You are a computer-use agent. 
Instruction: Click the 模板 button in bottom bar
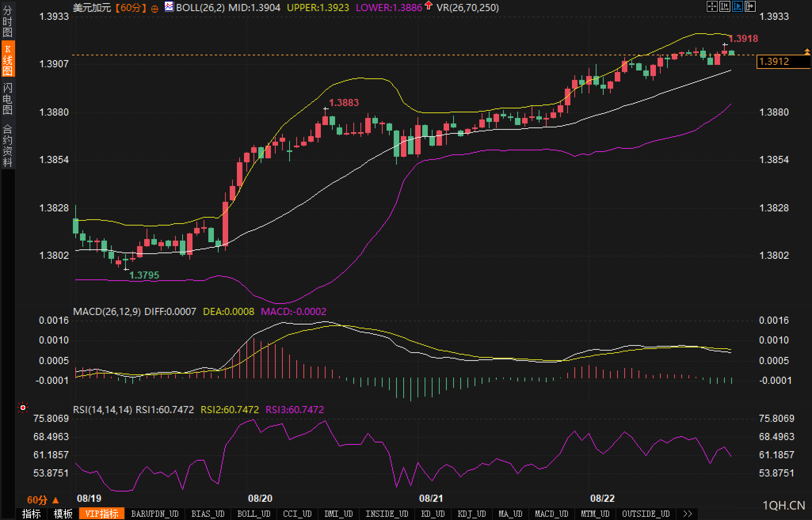coord(63,514)
